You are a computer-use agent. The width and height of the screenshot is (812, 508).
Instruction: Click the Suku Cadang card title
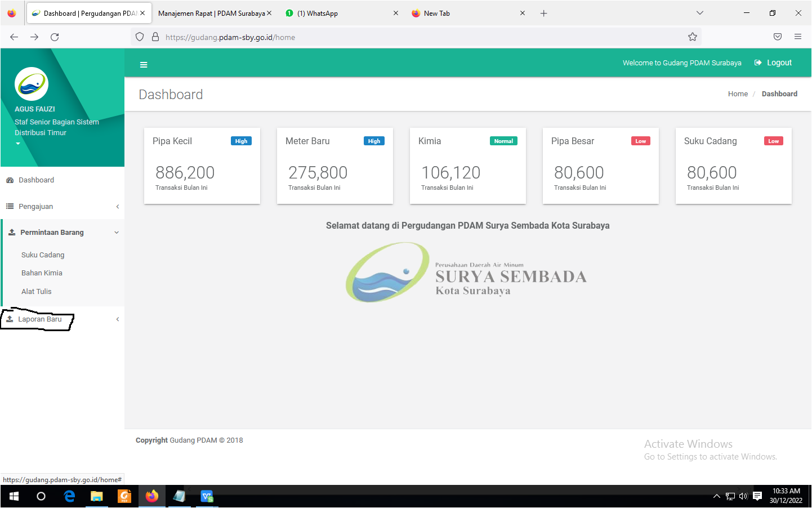click(711, 141)
